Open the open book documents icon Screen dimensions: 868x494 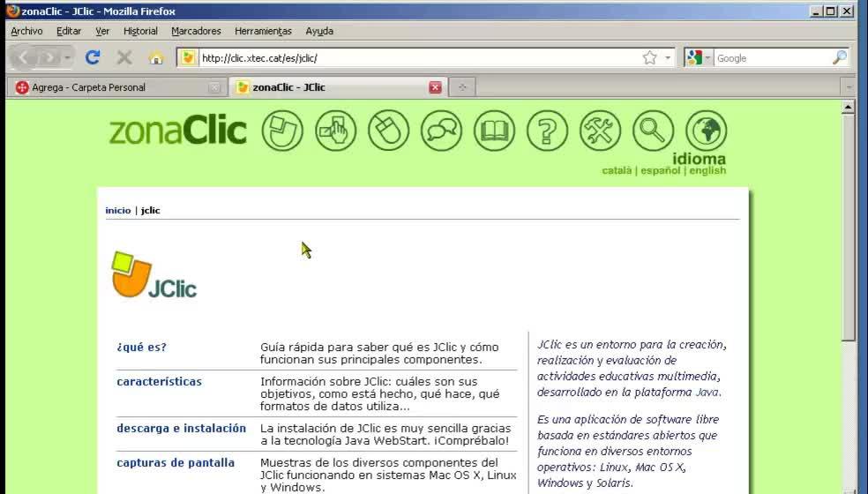494,131
